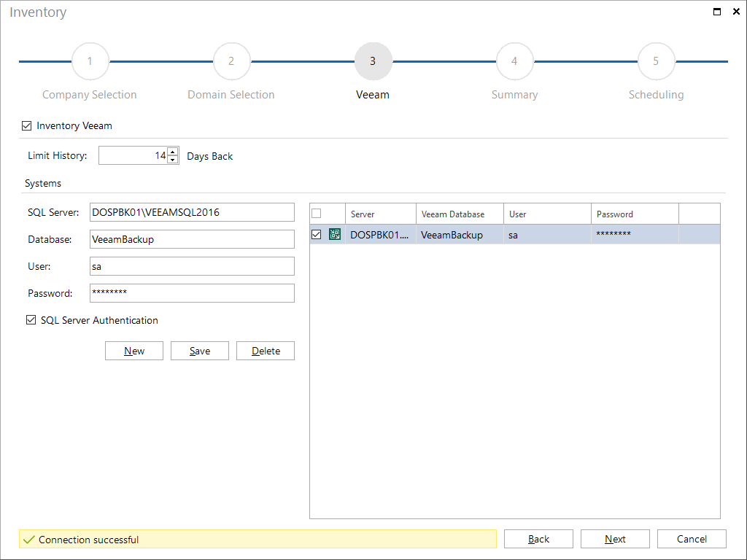Jump to step 5 Scheduling

656,61
